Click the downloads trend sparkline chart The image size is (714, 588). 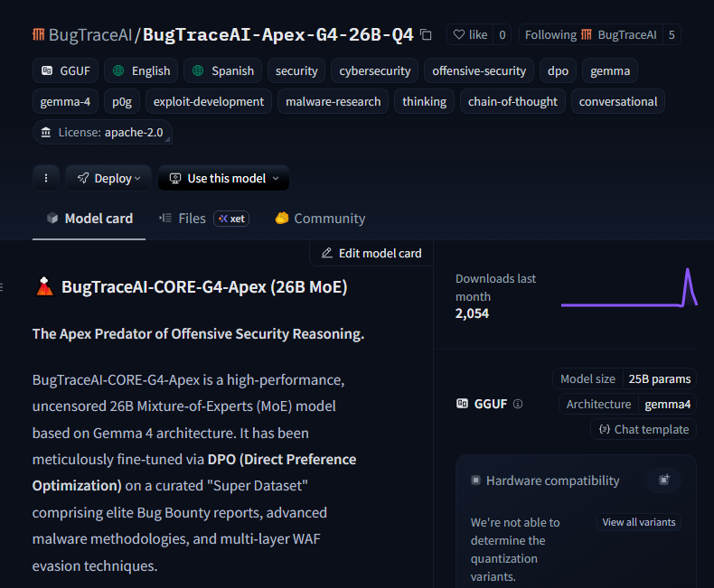(x=629, y=288)
